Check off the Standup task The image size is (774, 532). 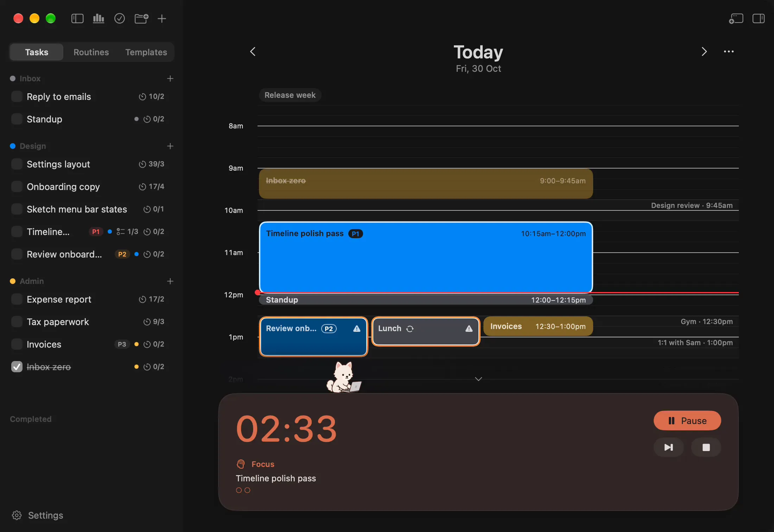[x=17, y=119]
